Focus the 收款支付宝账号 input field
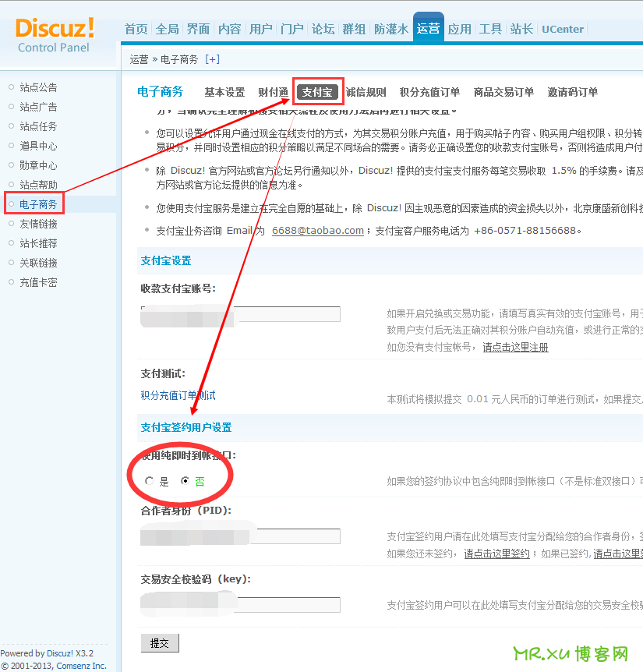Viewport: 643px width, 672px height. (241, 314)
